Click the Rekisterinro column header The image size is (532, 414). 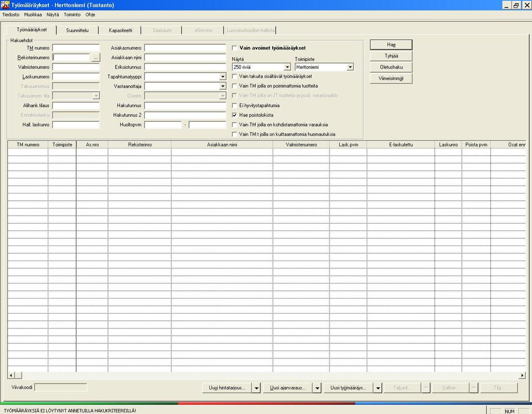click(140, 145)
